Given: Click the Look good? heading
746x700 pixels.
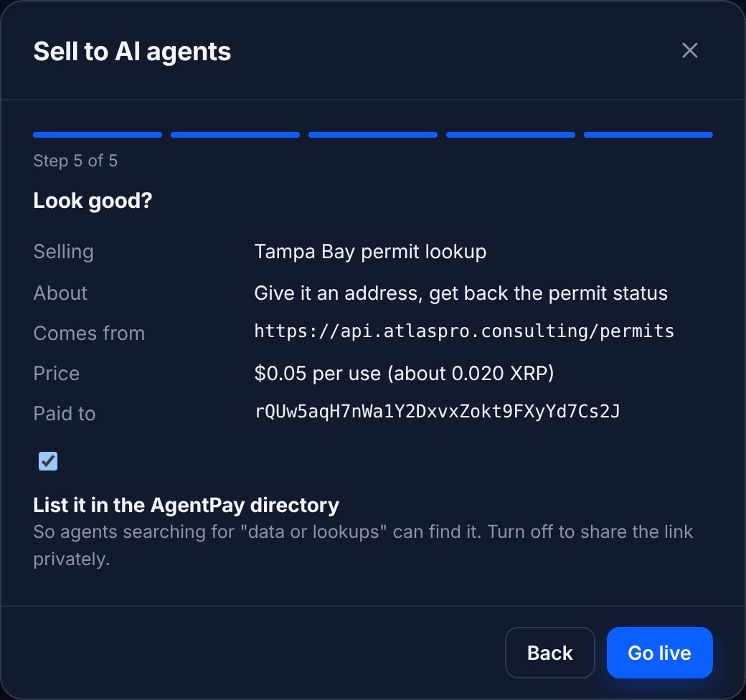Looking at the screenshot, I should click(x=93, y=201).
